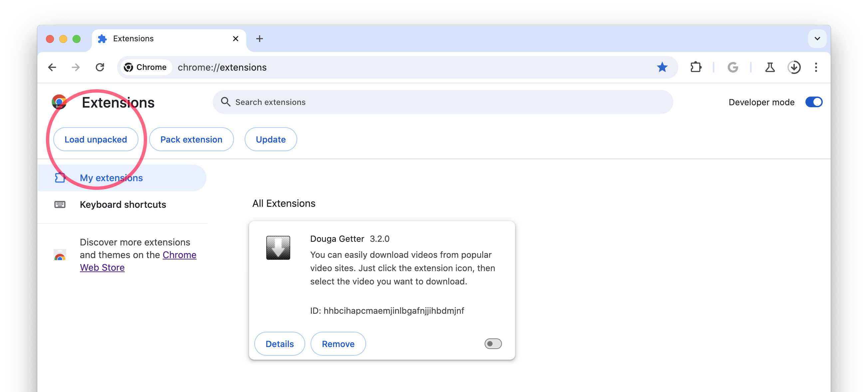
Task: Go back with the browser back arrow
Action: coord(52,67)
